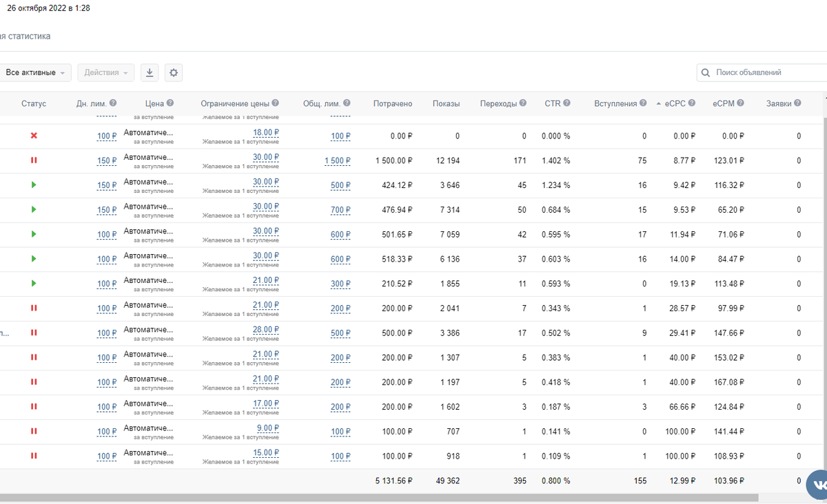The width and height of the screenshot is (827, 504).
Task: Select the 19.13 ₽ eCPC cell
Action: [x=681, y=284]
